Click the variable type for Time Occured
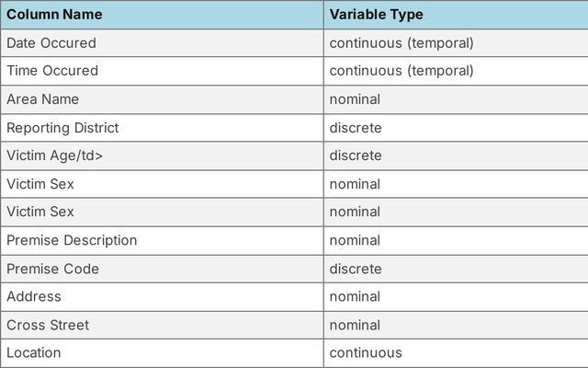This screenshot has height=368, width=588. click(401, 71)
